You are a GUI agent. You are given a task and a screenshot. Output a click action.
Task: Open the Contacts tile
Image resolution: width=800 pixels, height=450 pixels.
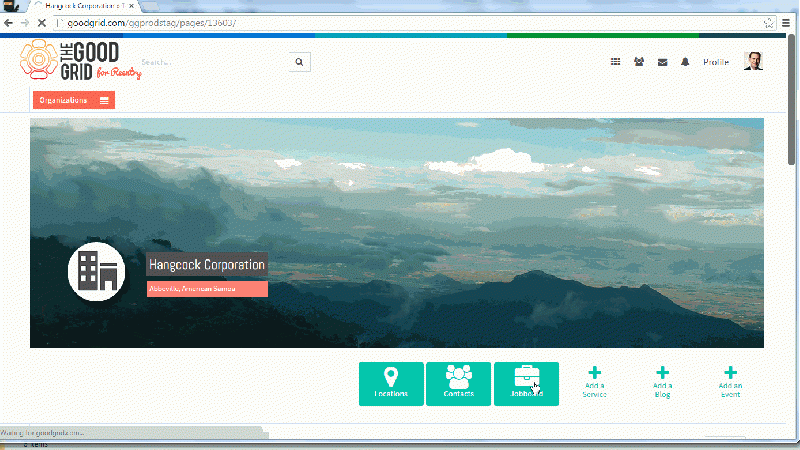[x=458, y=384]
